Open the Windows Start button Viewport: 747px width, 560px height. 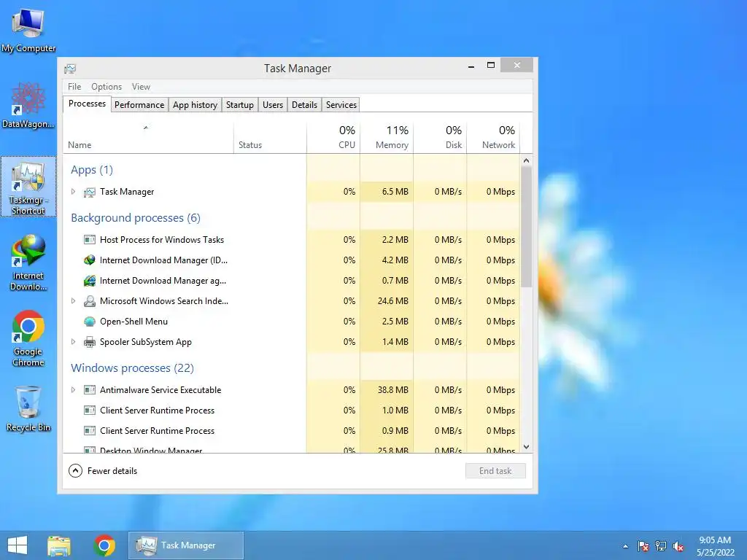[18, 545]
